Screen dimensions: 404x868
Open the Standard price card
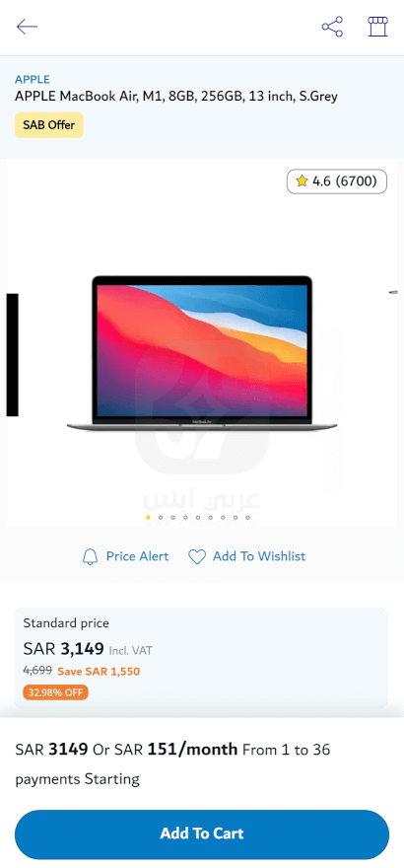(201, 658)
